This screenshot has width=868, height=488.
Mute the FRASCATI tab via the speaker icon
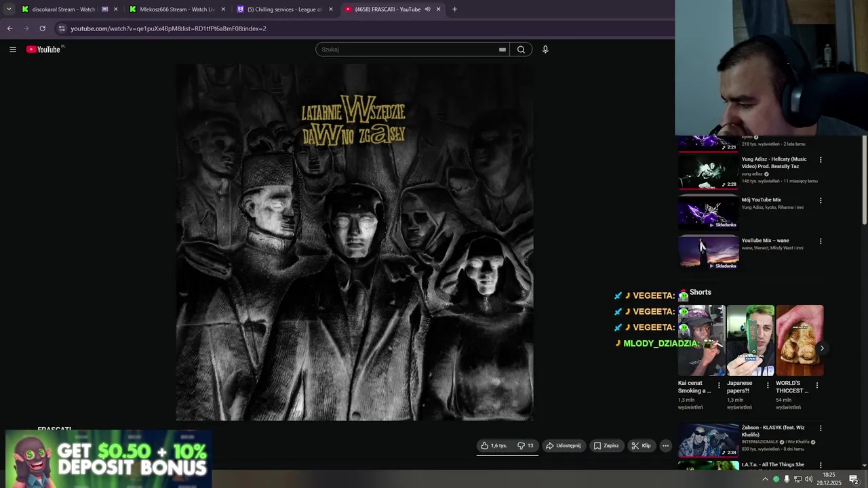(x=427, y=9)
